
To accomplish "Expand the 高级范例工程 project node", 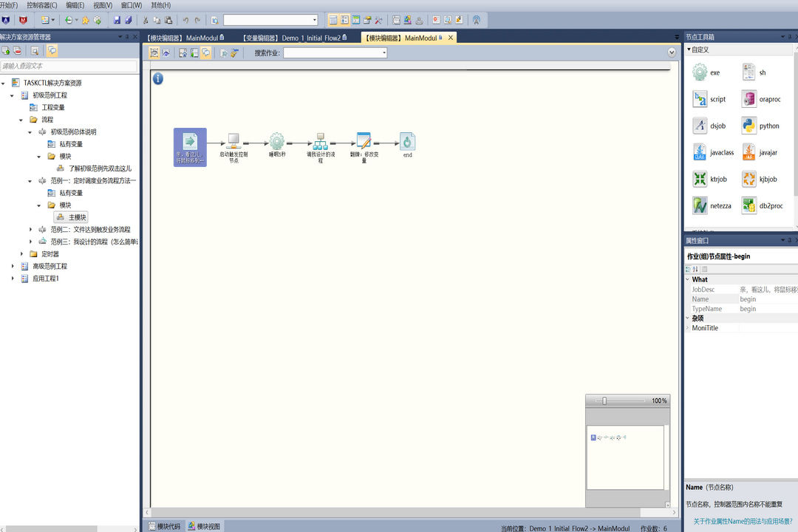I will pos(13,266).
